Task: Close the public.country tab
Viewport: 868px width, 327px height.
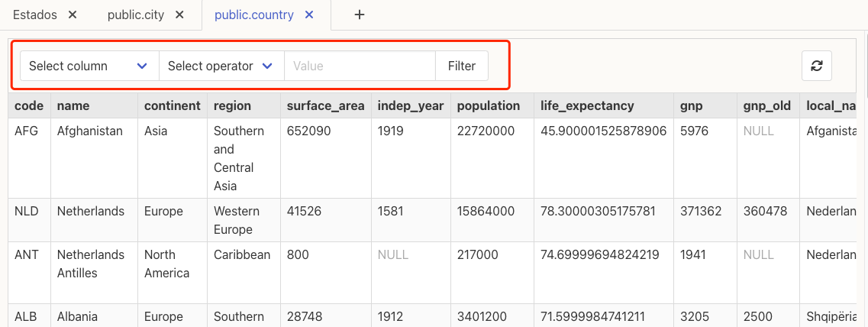Action: [x=309, y=15]
